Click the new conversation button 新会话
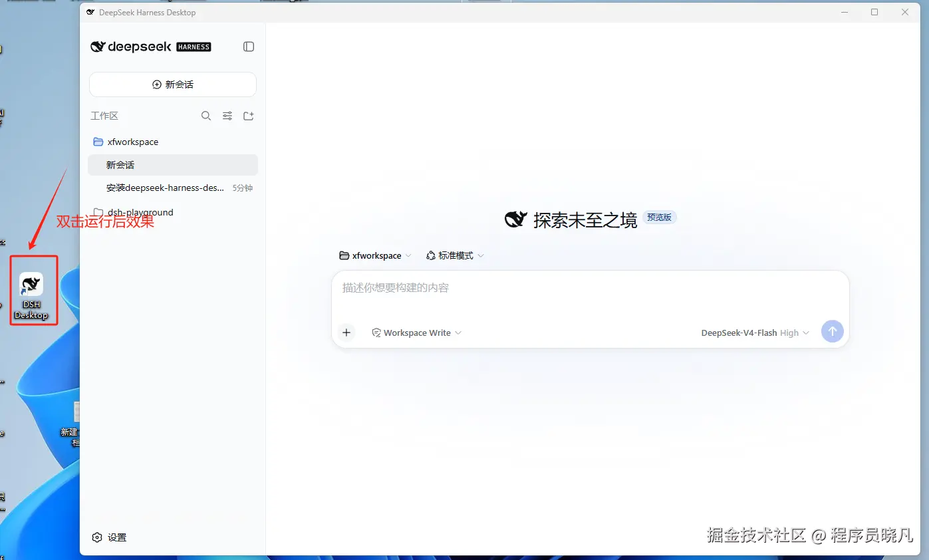The width and height of the screenshot is (929, 560). pos(173,84)
